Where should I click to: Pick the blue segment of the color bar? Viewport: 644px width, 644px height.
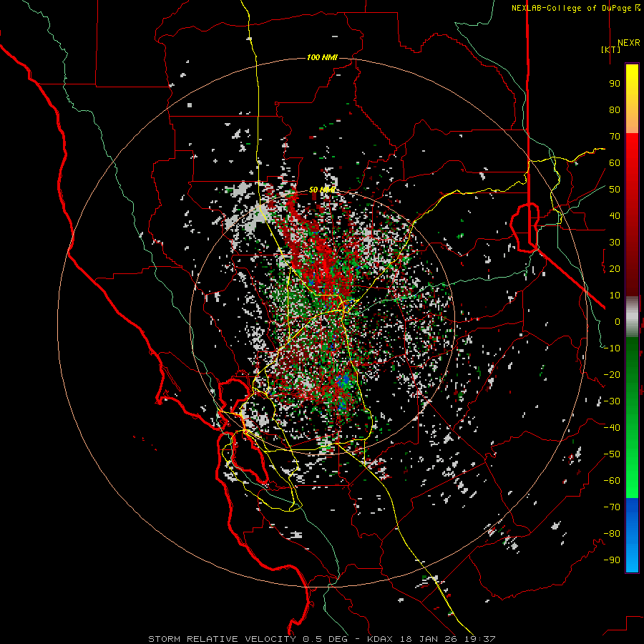632,535
